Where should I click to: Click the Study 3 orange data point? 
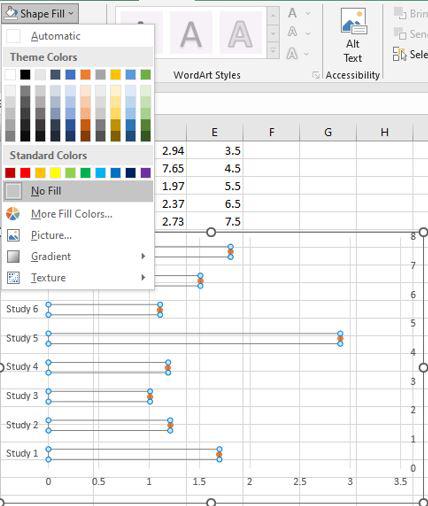pos(150,396)
